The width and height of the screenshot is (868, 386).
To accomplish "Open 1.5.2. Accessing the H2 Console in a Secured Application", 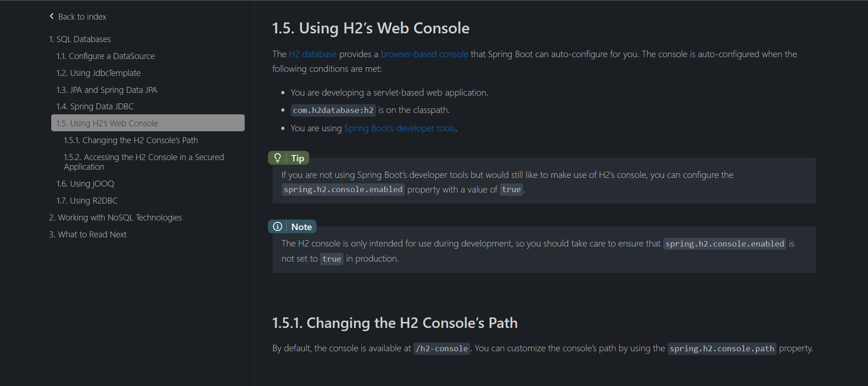I will (x=144, y=162).
